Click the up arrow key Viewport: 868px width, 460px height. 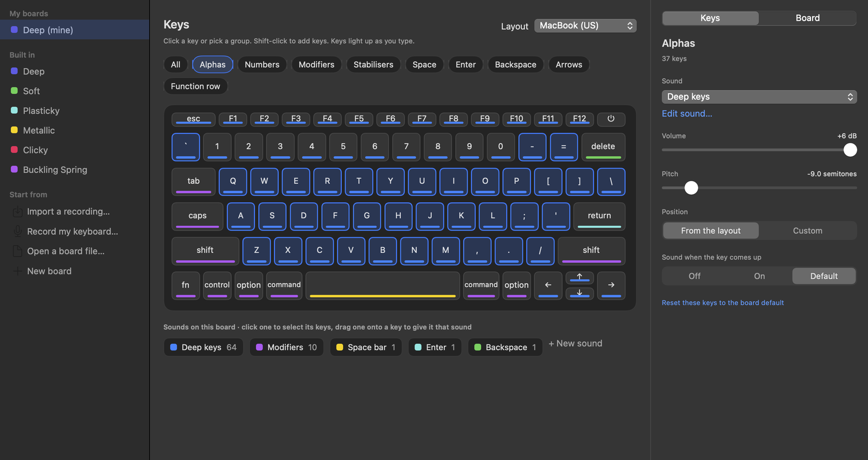[x=579, y=278]
